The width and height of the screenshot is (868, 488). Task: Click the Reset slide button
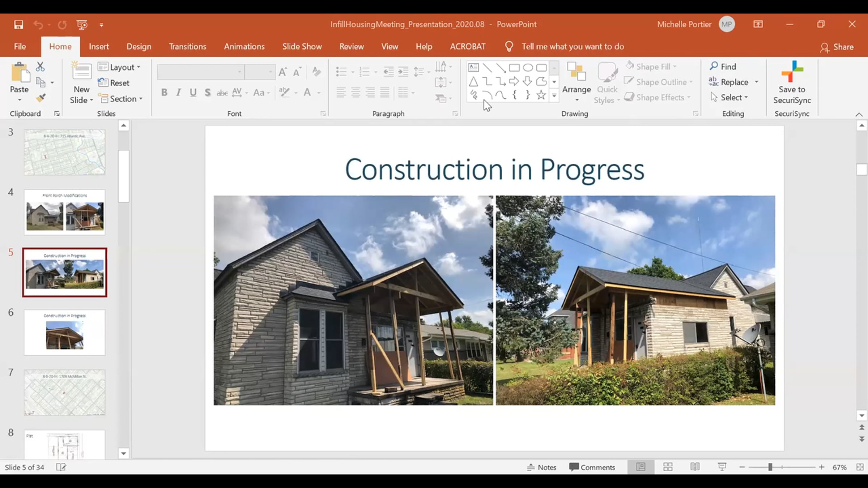click(x=114, y=83)
